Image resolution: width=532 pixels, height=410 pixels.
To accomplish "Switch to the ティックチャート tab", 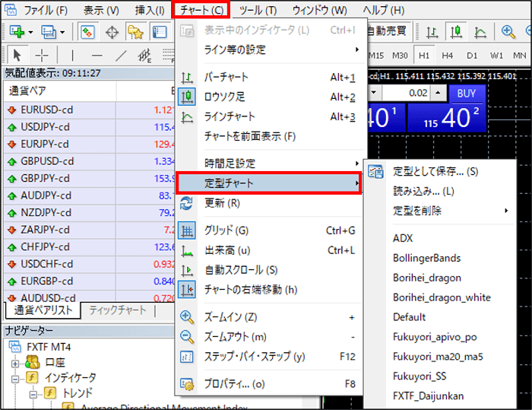I will click(x=118, y=310).
